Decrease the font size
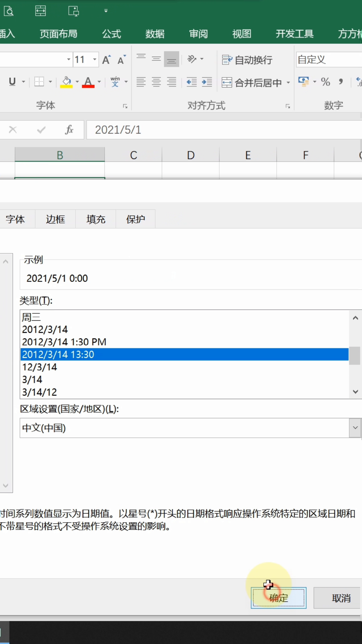362x644 pixels. [122, 60]
